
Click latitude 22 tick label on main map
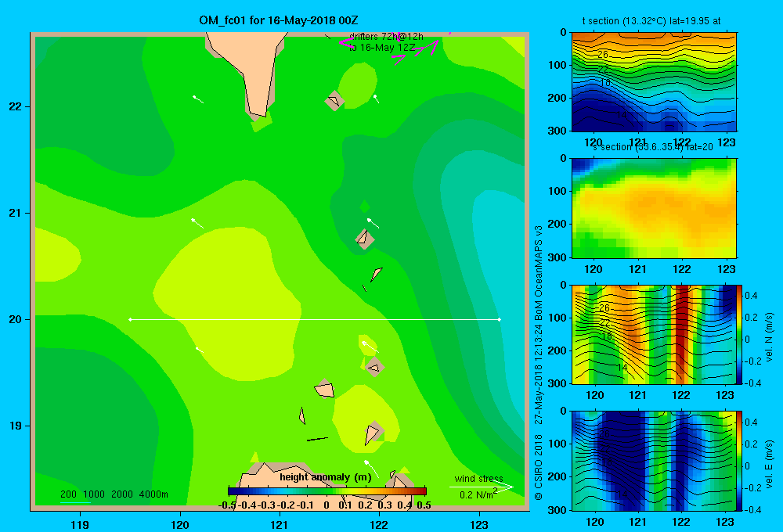pos(16,107)
